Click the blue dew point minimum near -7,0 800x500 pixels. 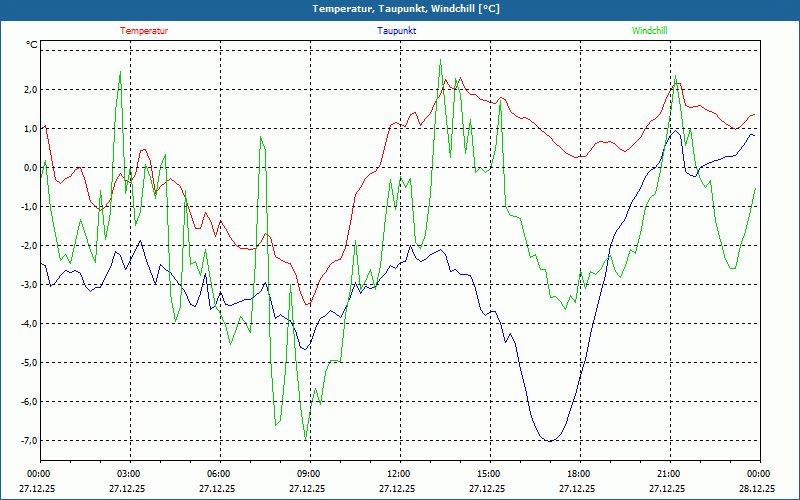tap(549, 441)
